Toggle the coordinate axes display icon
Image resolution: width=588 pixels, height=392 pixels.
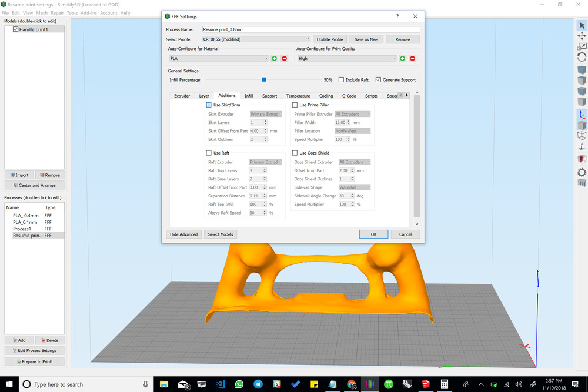pos(582,115)
